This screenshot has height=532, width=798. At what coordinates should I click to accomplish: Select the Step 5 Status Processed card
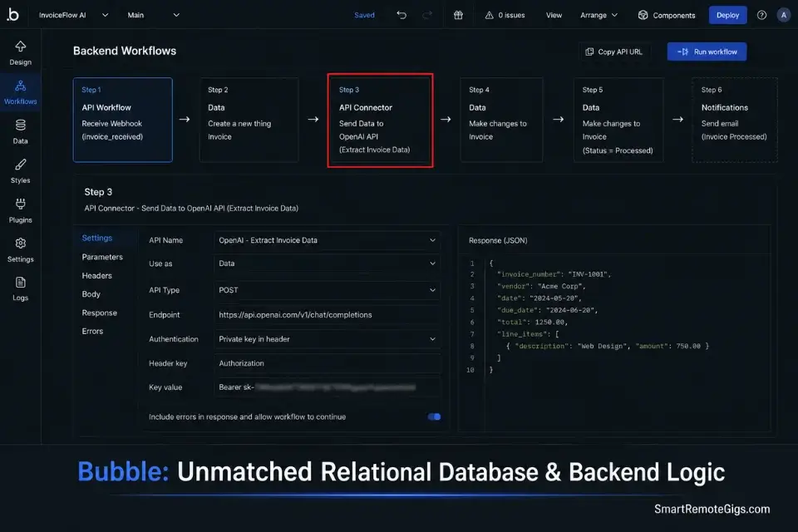(618, 121)
